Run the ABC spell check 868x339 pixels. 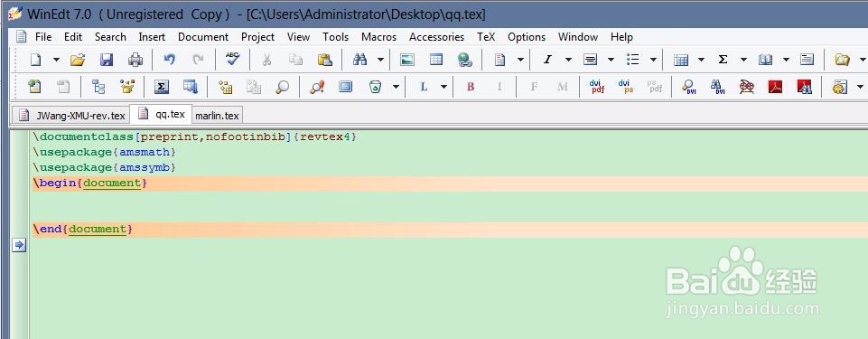(x=232, y=60)
